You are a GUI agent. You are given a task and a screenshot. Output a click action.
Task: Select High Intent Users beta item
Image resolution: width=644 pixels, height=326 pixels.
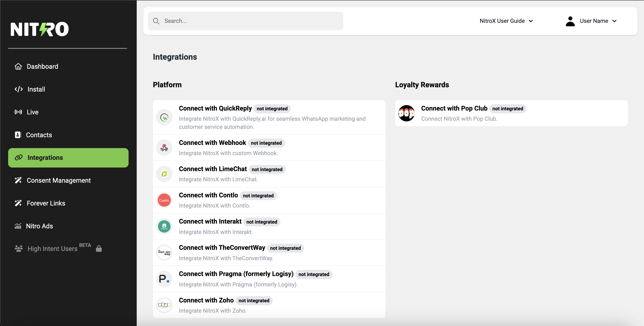pos(68,248)
